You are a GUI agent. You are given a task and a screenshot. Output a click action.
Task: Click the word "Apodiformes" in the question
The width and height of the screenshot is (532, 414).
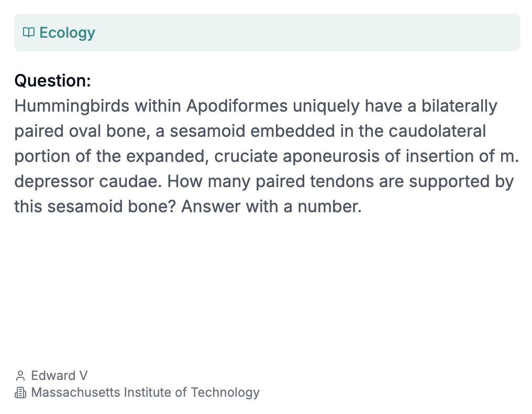(x=237, y=106)
